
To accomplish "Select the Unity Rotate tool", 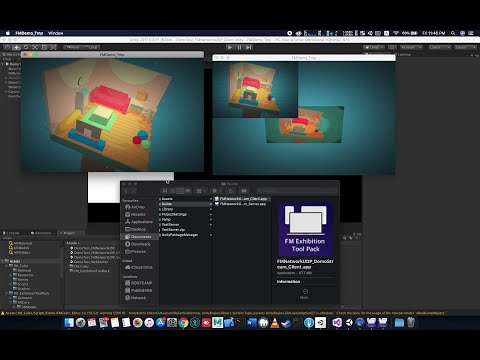I will coord(26,47).
